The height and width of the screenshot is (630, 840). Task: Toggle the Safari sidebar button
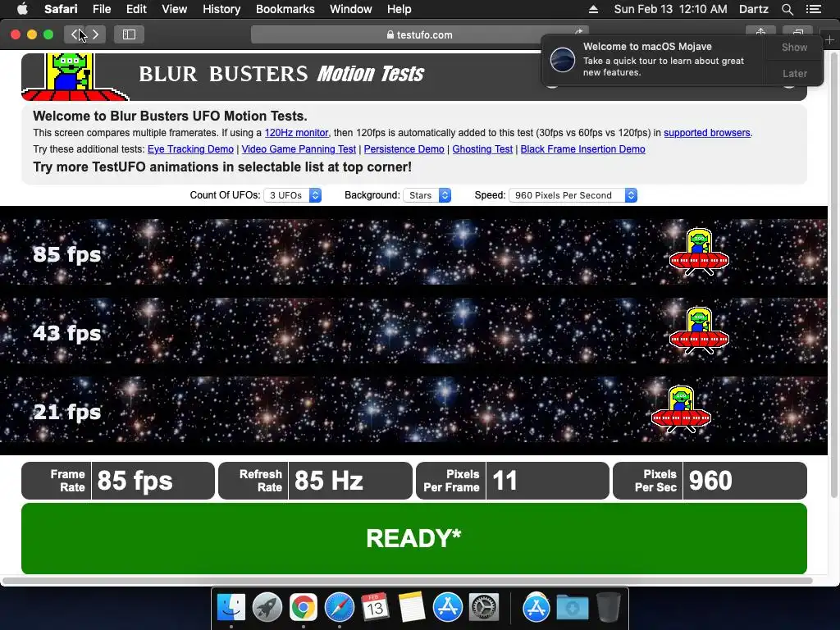[x=129, y=34]
